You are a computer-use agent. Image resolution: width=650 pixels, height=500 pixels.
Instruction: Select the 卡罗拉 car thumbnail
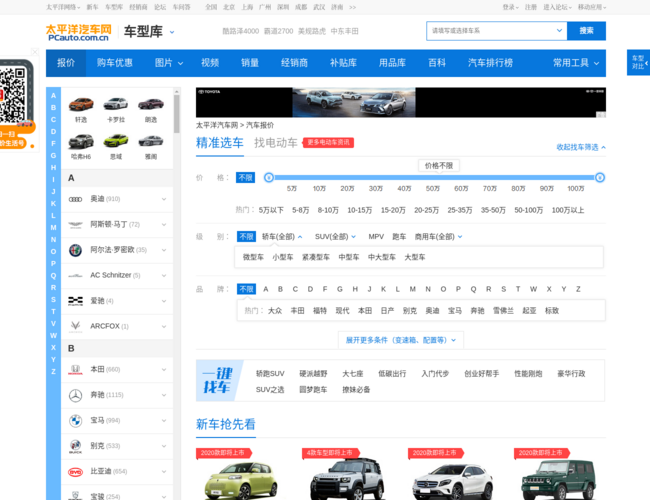[x=116, y=104]
